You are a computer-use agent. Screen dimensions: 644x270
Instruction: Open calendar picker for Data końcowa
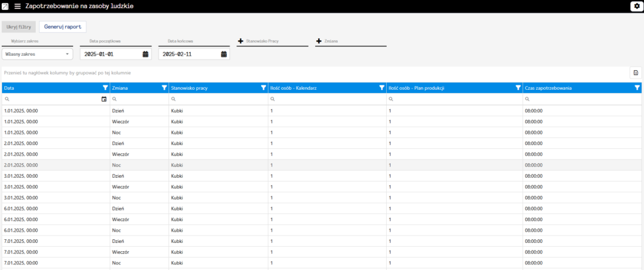[x=224, y=54]
